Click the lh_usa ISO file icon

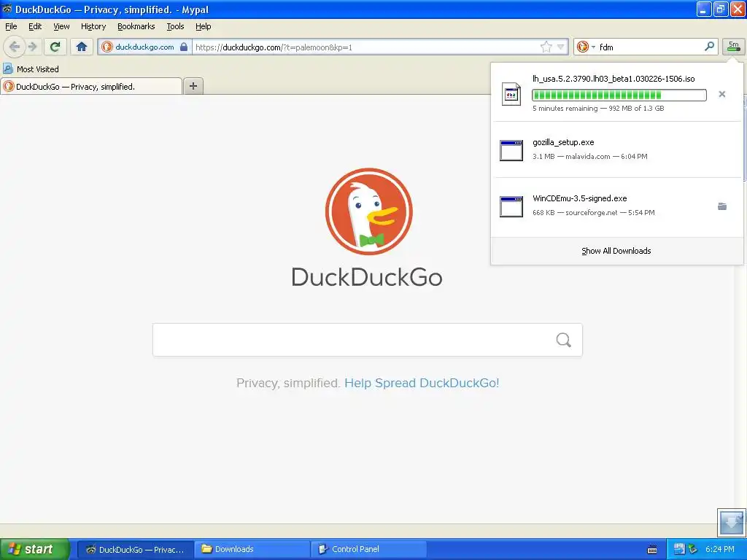pos(511,94)
